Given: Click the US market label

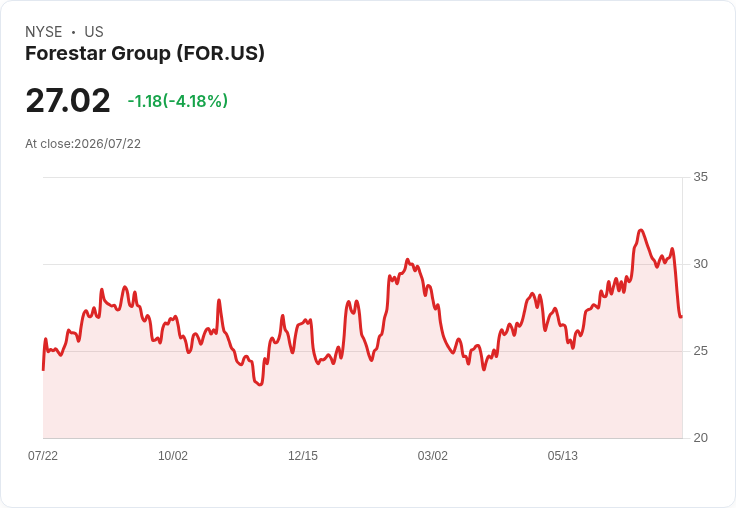Looking at the screenshot, I should tap(94, 32).
